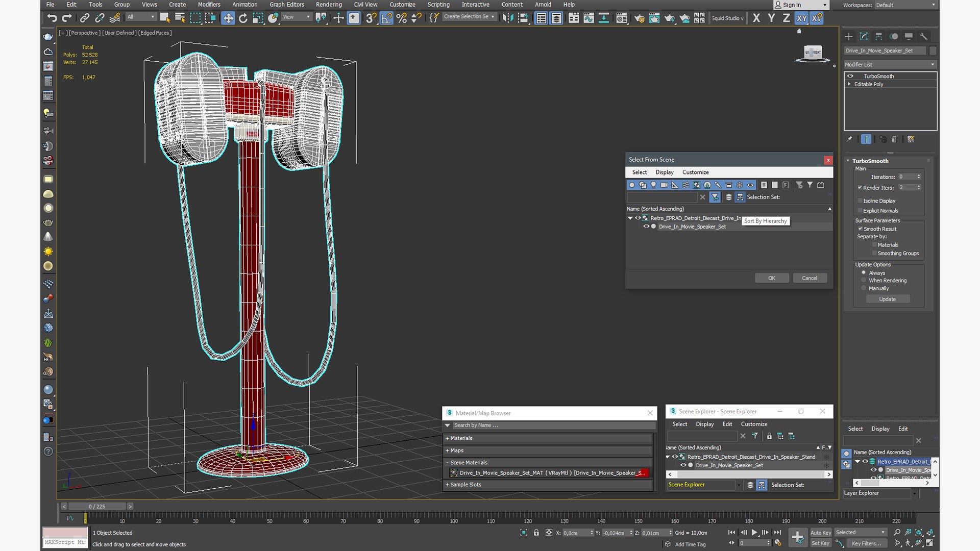Click the Undo arrow in the main toolbar
Viewport: 980px width, 551px height.
pos(52,18)
